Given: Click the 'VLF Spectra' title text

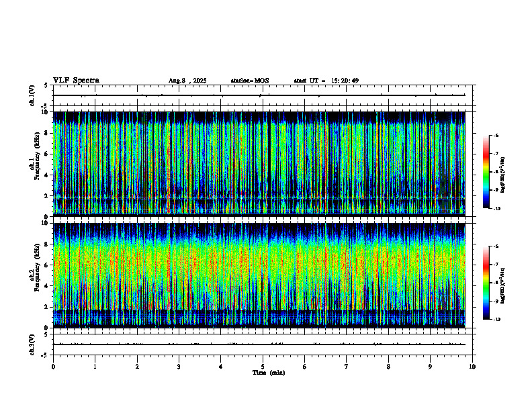Looking at the screenshot, I should pyautogui.click(x=76, y=81).
